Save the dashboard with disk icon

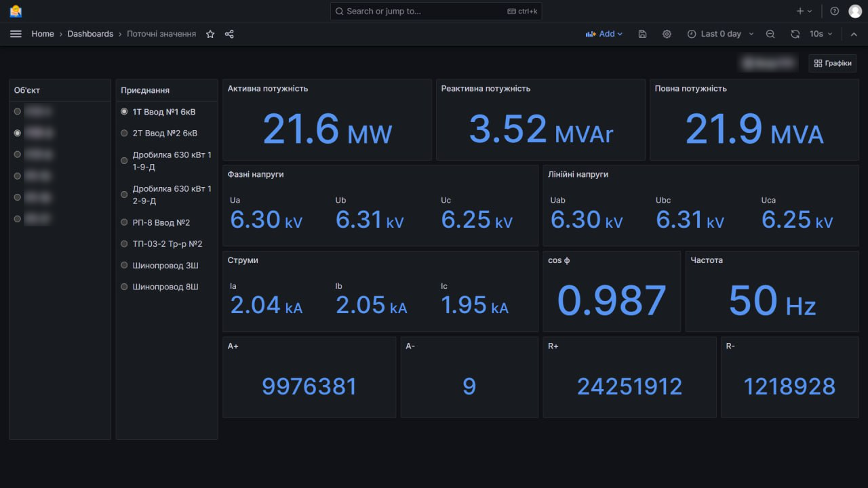[x=642, y=34]
